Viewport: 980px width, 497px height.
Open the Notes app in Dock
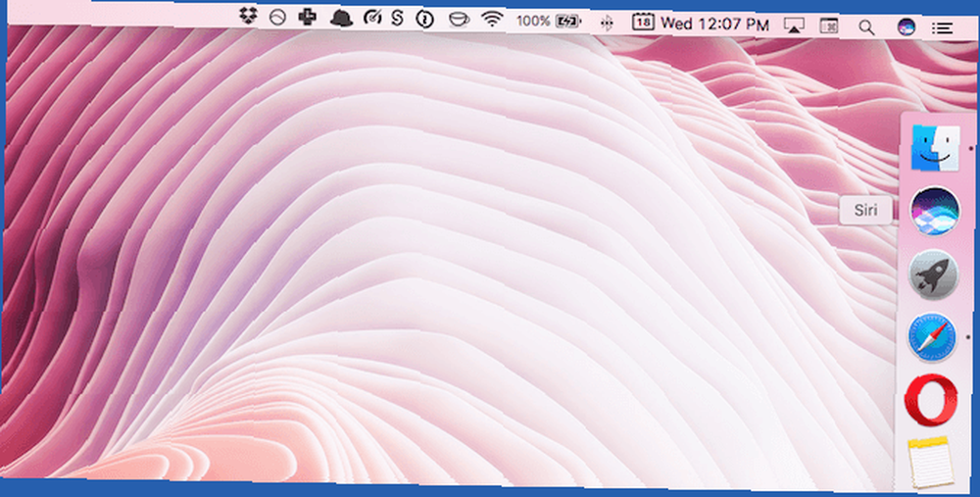(x=930, y=462)
